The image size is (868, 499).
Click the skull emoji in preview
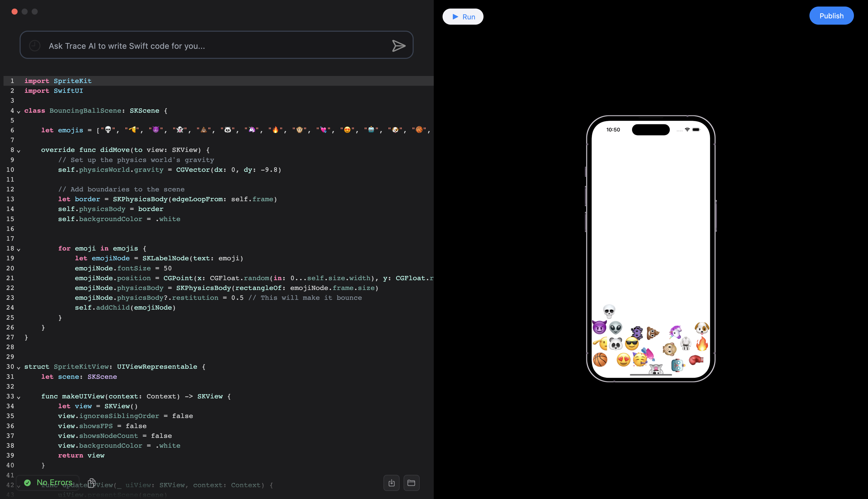609,311
